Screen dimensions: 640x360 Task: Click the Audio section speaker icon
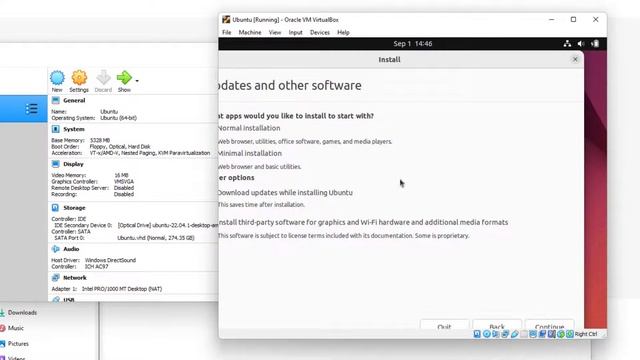click(56, 249)
